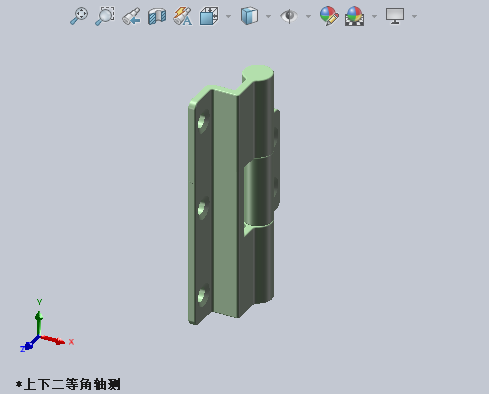Activate the Section View tool

click(x=157, y=16)
